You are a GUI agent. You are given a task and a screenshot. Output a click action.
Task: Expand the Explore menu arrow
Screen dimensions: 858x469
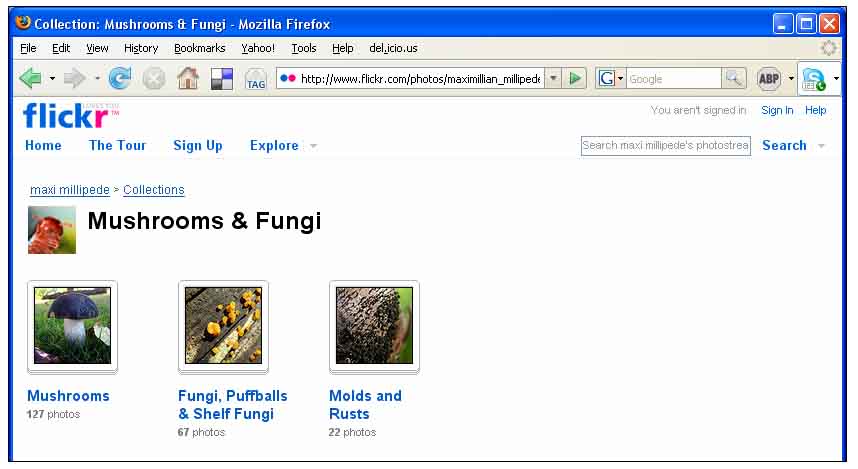point(313,146)
